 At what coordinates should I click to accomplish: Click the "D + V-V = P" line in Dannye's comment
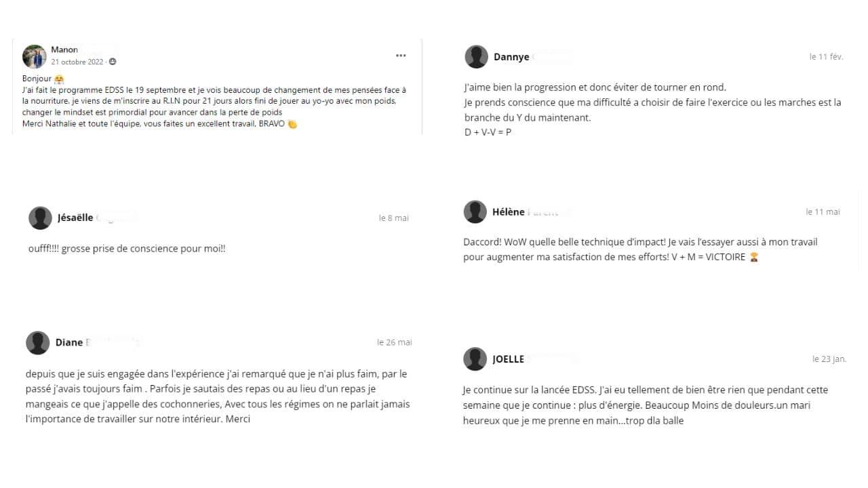coord(488,132)
